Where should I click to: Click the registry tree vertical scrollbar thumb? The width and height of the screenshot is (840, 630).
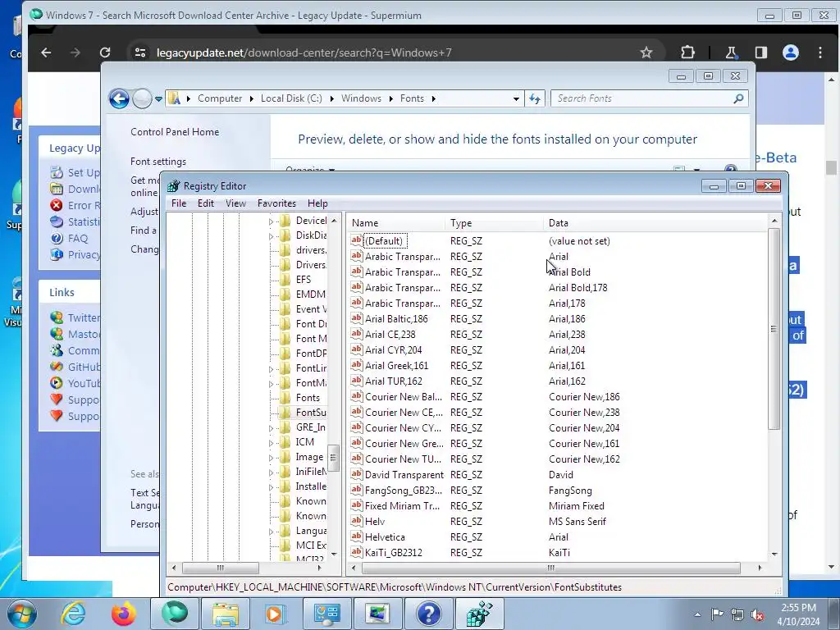pos(333,458)
